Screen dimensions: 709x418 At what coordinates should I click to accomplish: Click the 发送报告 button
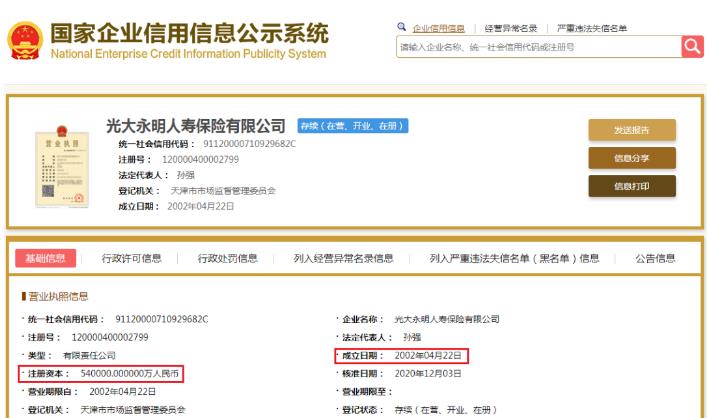tap(632, 130)
